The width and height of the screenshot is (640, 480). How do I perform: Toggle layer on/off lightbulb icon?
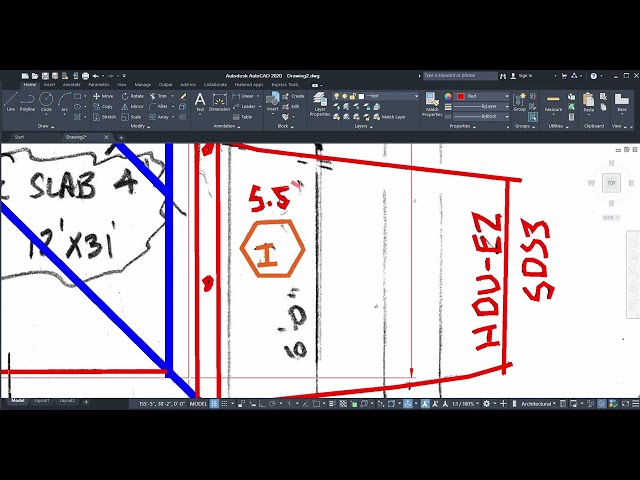[x=336, y=96]
